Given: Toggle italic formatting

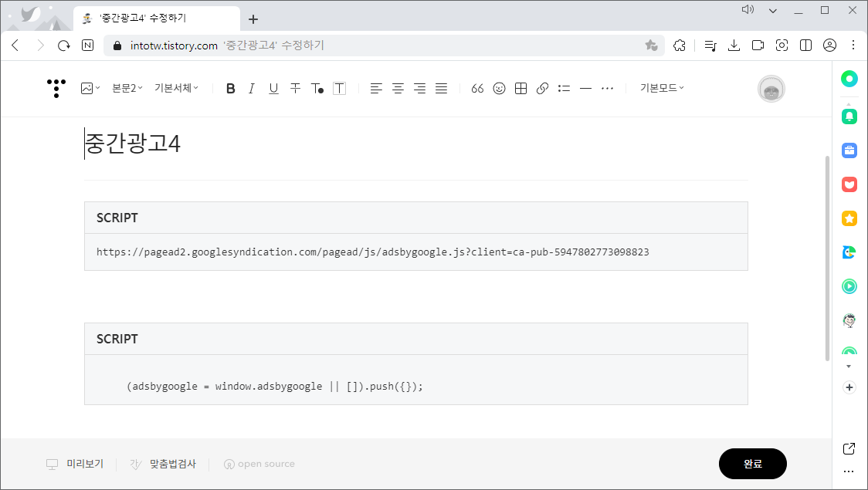Looking at the screenshot, I should pos(252,89).
